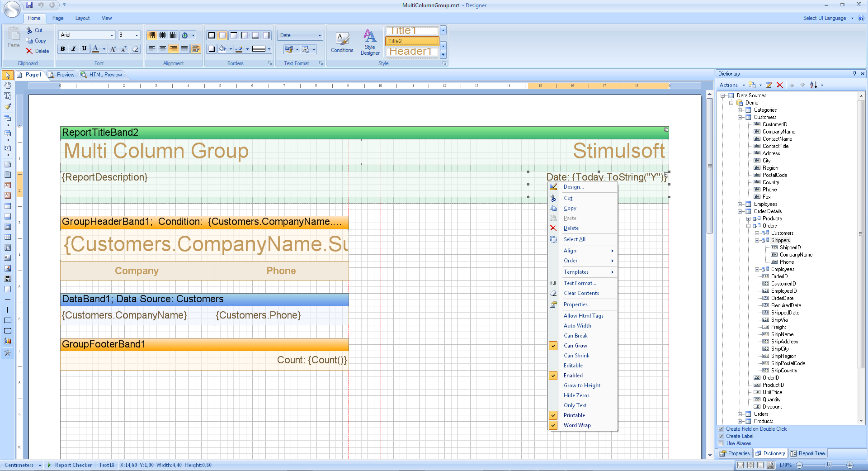The image size is (868, 471).
Task: Click the Select UI Language link
Action: [824, 18]
